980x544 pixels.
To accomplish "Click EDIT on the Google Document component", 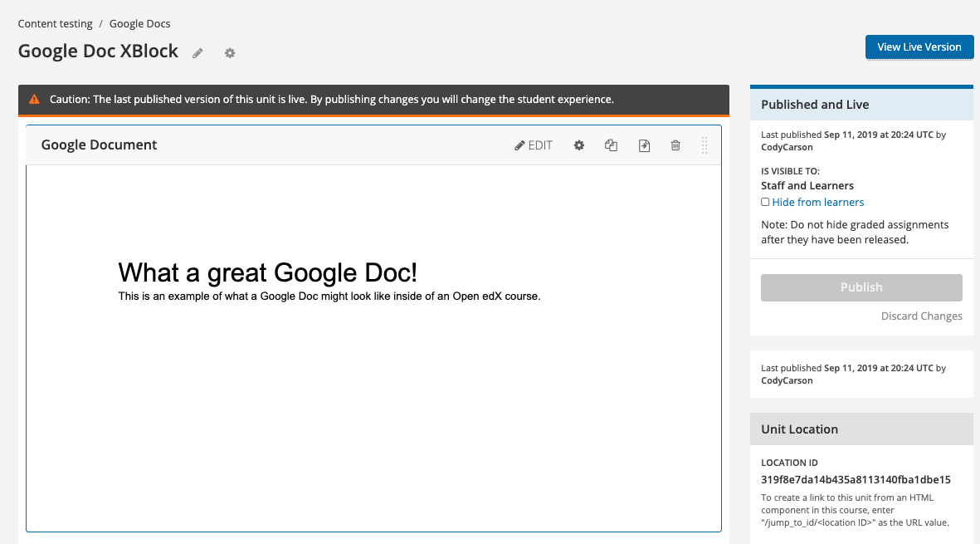I will click(533, 145).
